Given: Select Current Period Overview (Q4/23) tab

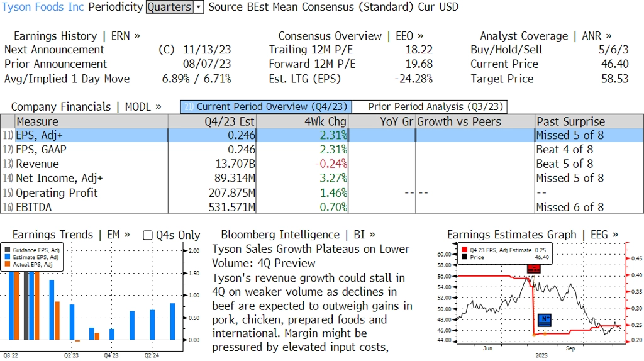Looking at the screenshot, I should coord(266,107).
